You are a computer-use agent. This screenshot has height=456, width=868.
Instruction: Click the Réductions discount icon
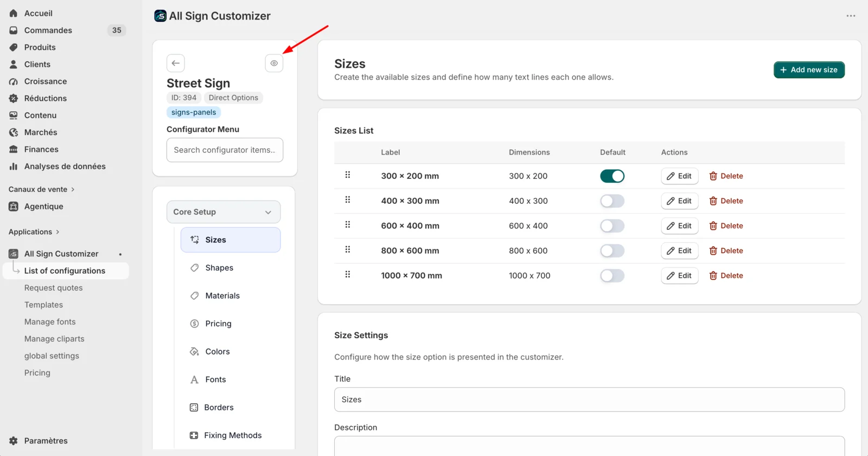14,98
